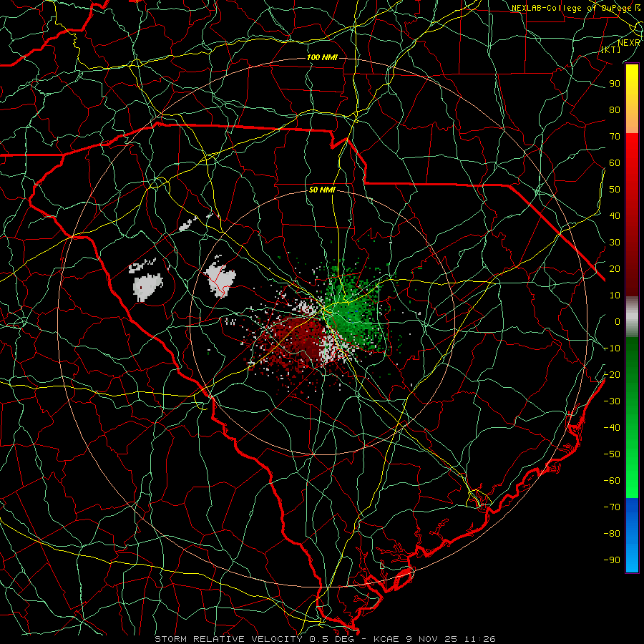This screenshot has height=644, width=644.
Task: Click the 20 value on the velocity scale
Action: point(615,269)
